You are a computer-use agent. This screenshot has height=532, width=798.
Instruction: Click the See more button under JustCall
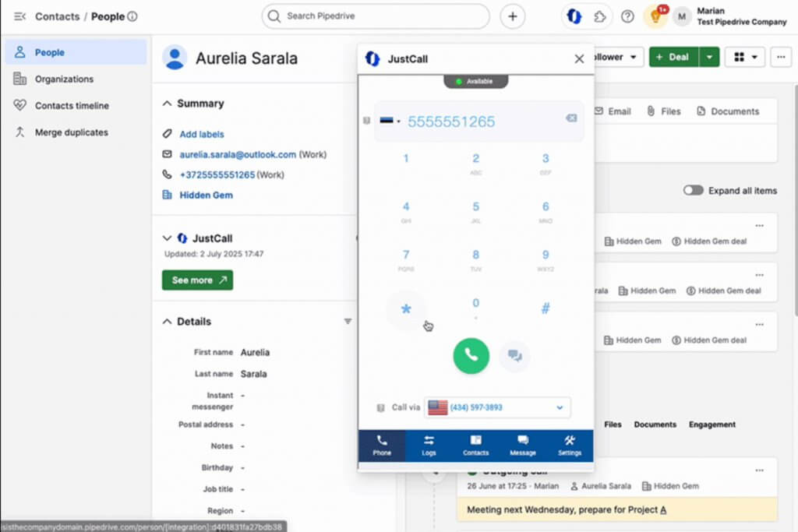[197, 280]
